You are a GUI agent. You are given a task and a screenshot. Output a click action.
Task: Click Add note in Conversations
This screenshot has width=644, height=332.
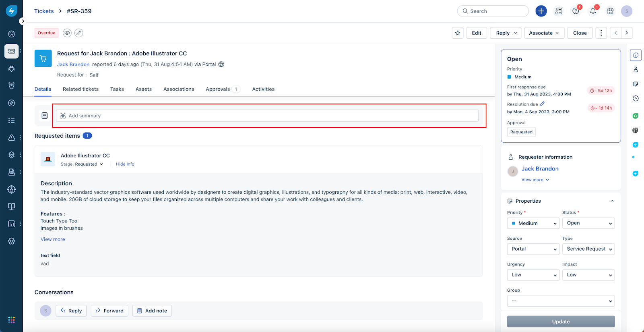(x=152, y=311)
